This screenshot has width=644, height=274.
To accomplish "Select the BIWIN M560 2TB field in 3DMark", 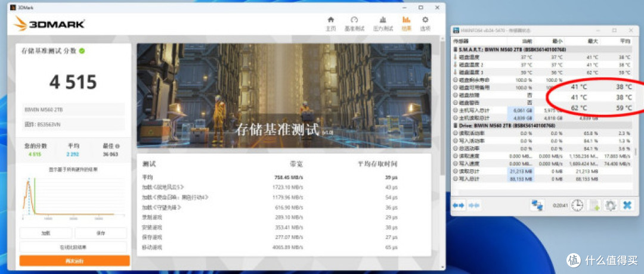I will point(73,110).
